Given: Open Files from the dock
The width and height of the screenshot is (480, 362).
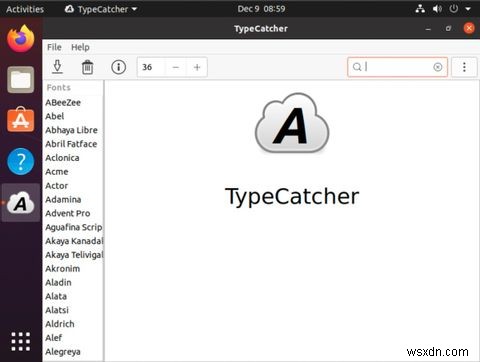Looking at the screenshot, I should [x=21, y=80].
